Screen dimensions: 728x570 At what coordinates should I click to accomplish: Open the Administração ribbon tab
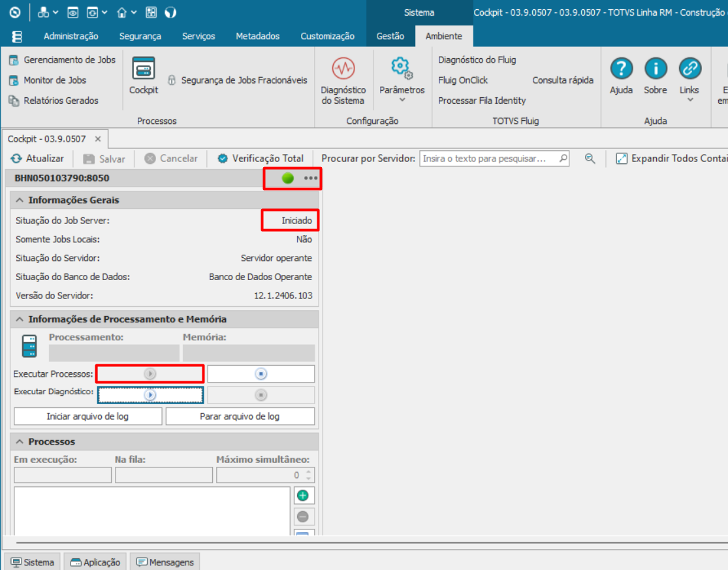[x=71, y=36]
